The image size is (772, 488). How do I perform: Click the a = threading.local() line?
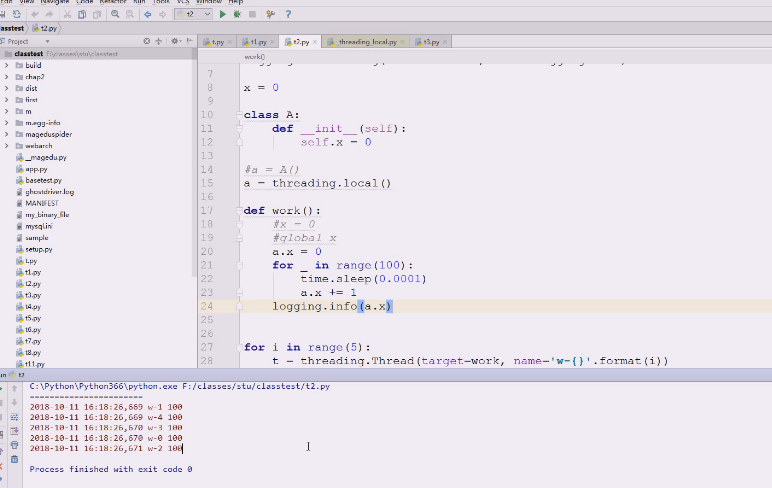pyautogui.click(x=318, y=183)
